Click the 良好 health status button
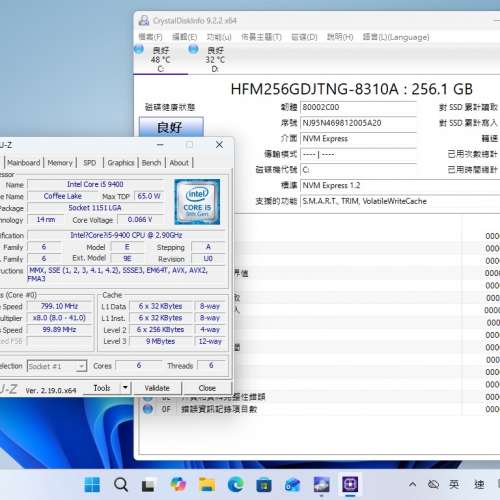The image size is (500, 500). (x=171, y=127)
